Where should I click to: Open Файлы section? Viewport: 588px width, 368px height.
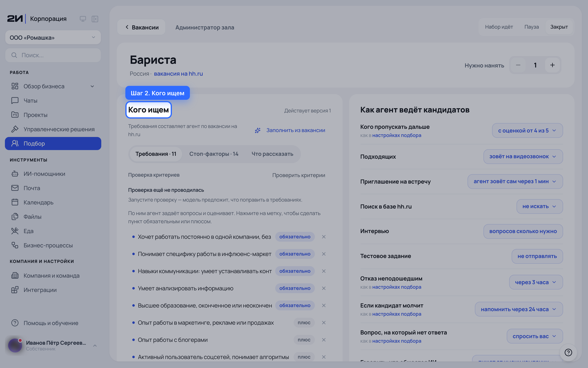tap(53, 217)
